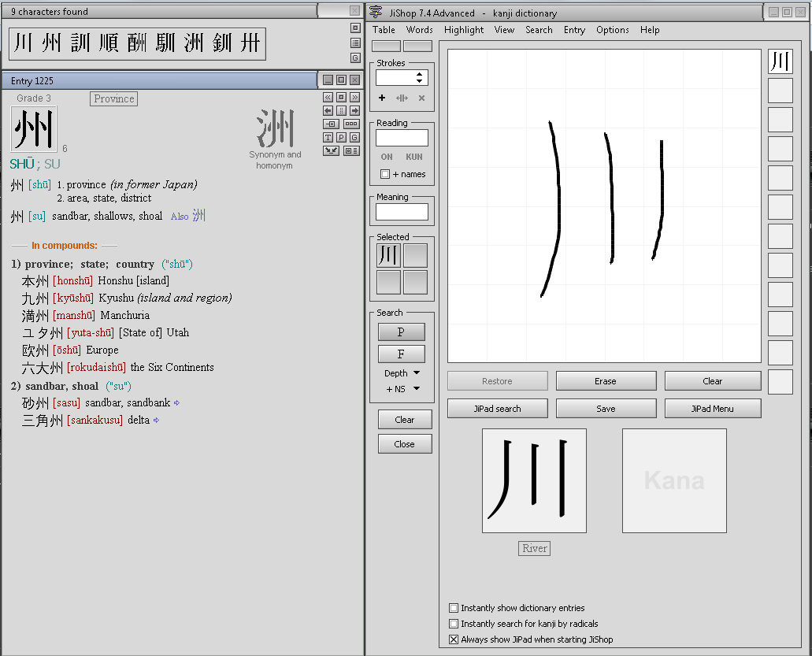Select the 洲 kanji in results row
The width and height of the screenshot is (812, 656).
point(193,43)
